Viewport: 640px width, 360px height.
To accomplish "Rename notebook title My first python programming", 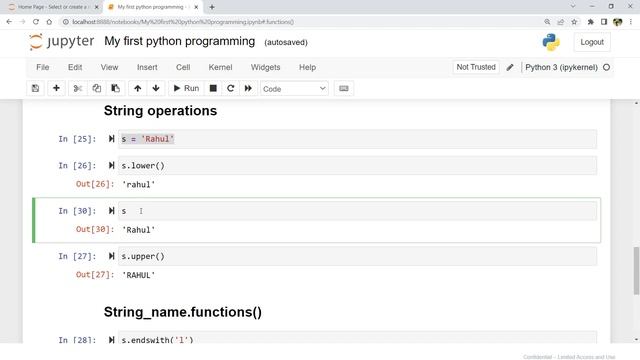I will (180, 41).
